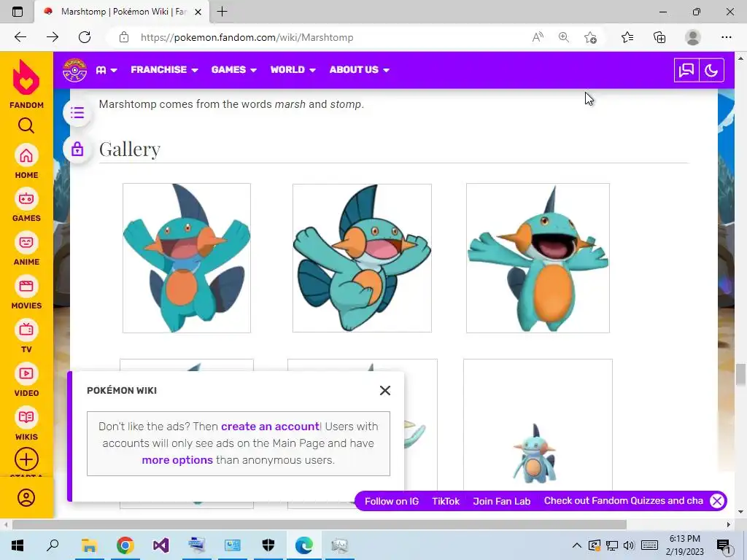Close the Pokémon Wiki notification popup

[x=385, y=391]
